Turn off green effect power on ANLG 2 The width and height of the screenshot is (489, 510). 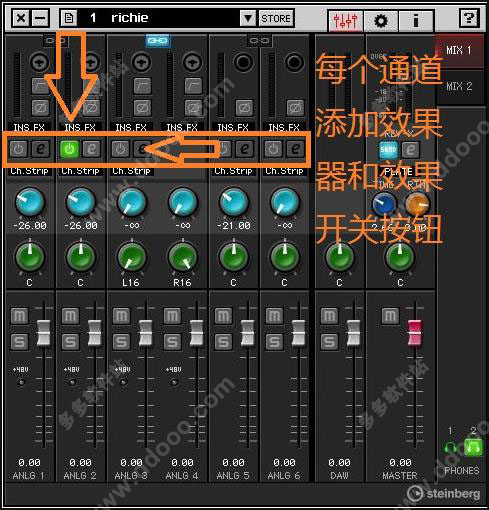click(x=69, y=149)
